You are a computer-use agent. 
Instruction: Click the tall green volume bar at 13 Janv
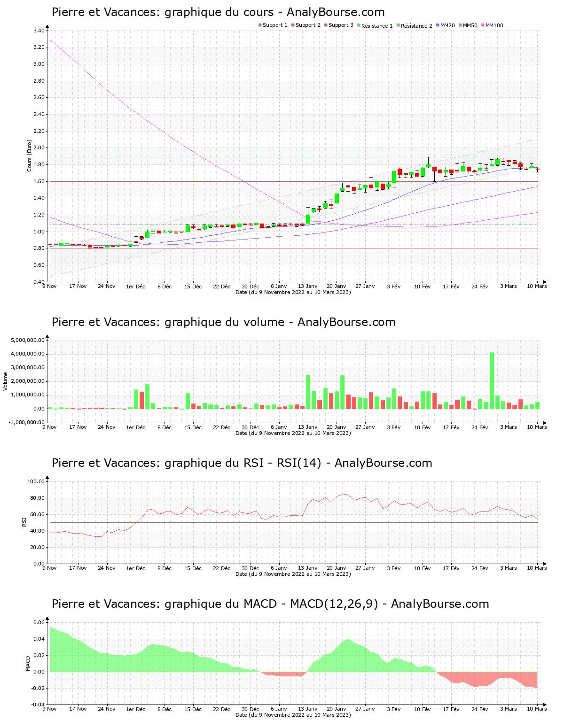coord(308,392)
